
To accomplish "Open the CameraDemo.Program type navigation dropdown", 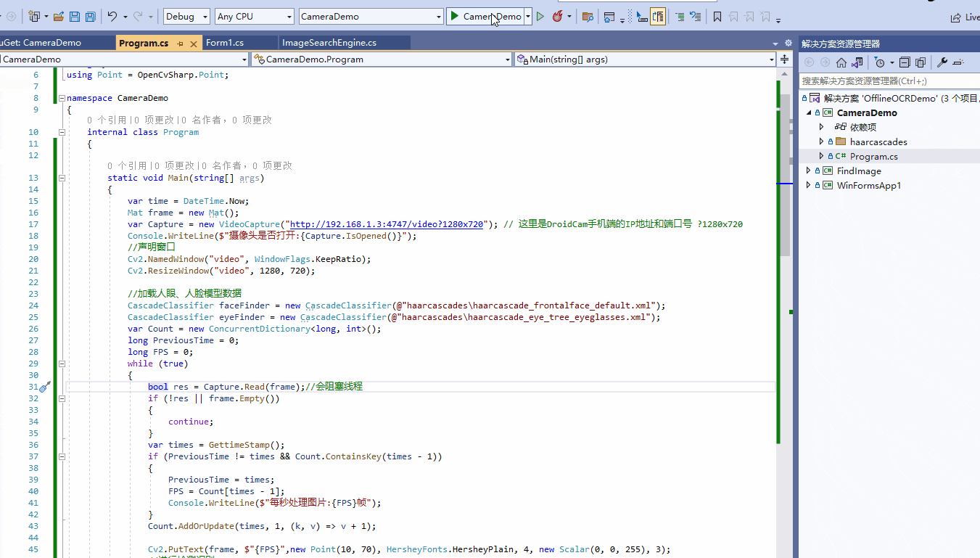I will click(380, 60).
